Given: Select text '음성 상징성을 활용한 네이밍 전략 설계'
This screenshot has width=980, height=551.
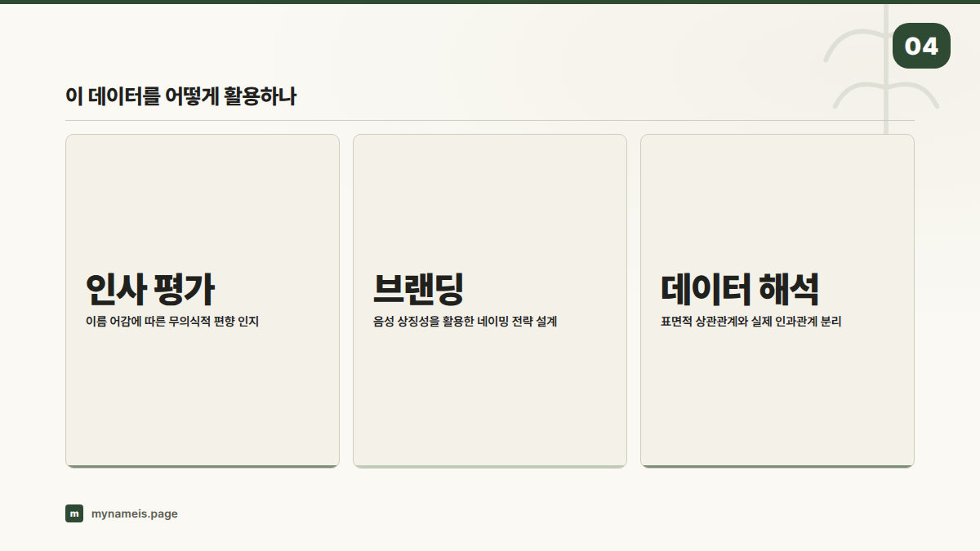Looking at the screenshot, I should (465, 322).
